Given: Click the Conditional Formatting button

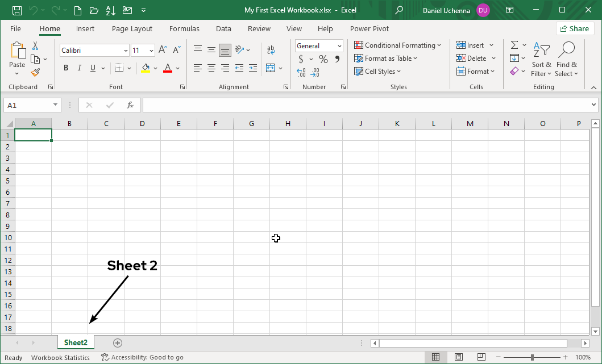Looking at the screenshot, I should (x=398, y=45).
